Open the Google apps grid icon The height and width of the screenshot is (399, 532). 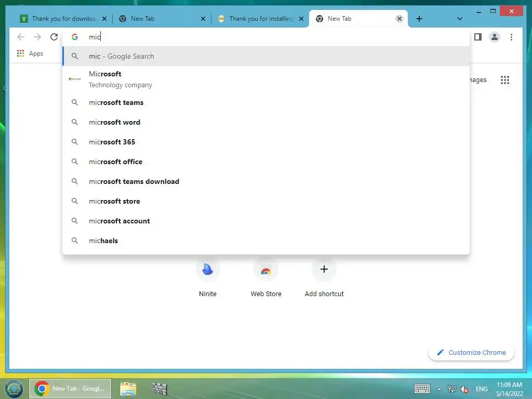tap(505, 79)
